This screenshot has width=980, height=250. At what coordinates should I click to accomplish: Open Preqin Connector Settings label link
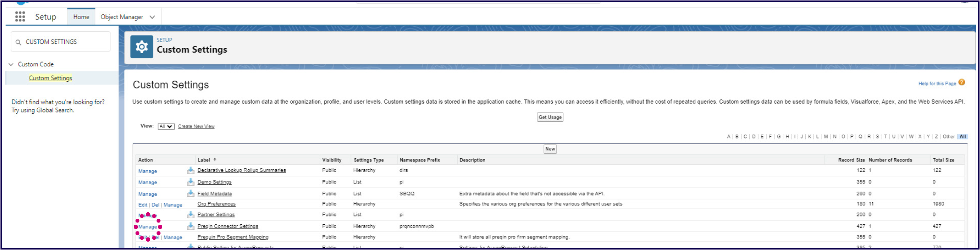tap(227, 226)
